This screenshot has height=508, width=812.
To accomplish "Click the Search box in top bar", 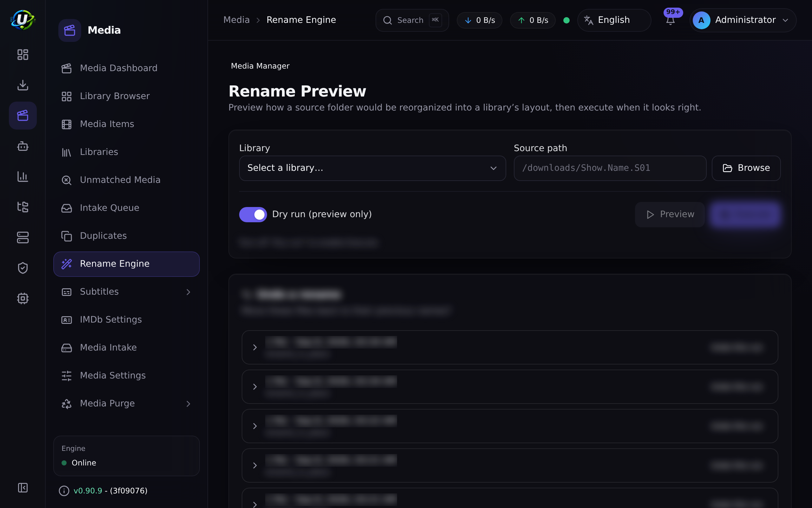I will click(x=412, y=20).
